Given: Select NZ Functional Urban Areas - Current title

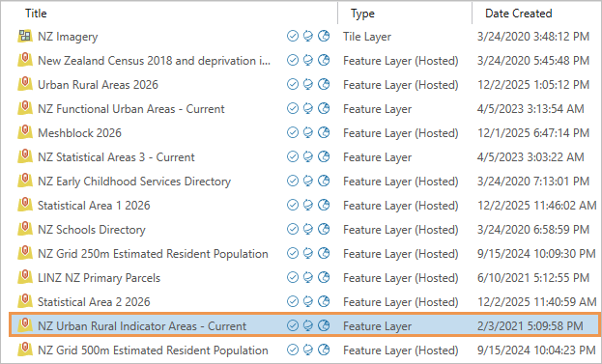Looking at the screenshot, I should (130, 109).
